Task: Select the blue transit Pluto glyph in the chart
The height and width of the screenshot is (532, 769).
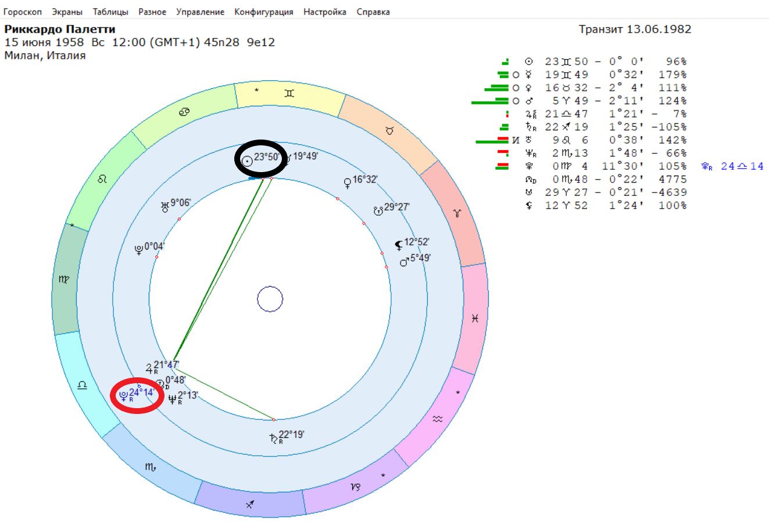Action: tap(123, 396)
